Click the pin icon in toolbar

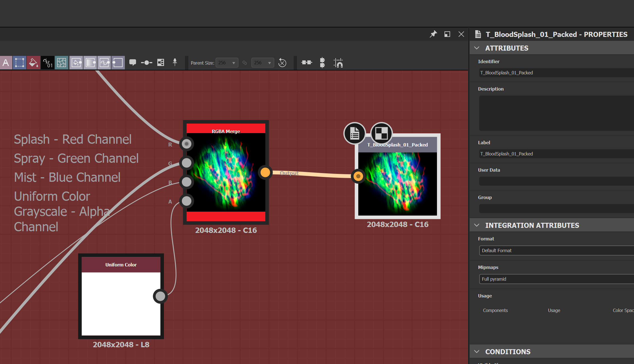tap(175, 62)
